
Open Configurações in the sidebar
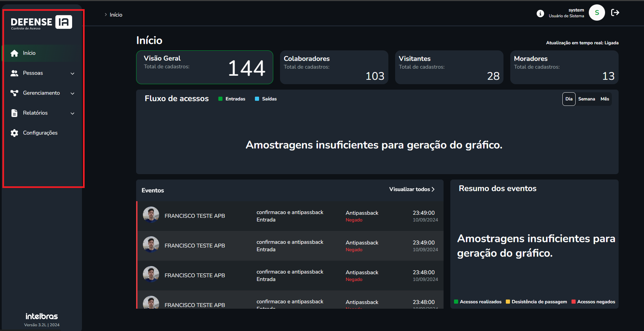[42, 133]
